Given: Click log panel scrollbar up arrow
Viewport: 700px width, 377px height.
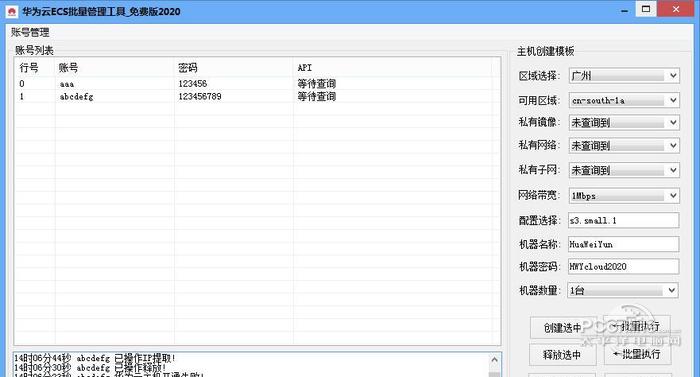Looking at the screenshot, I should click(x=495, y=359).
